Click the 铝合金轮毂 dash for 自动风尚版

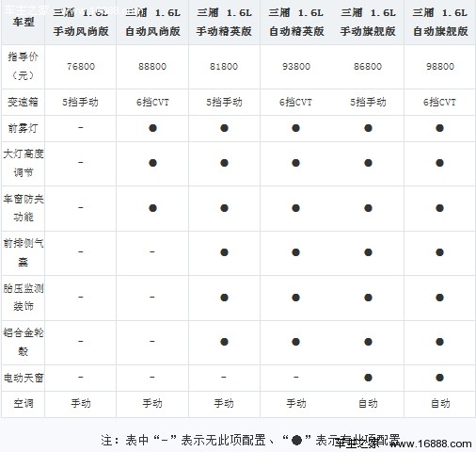pyautogui.click(x=152, y=341)
